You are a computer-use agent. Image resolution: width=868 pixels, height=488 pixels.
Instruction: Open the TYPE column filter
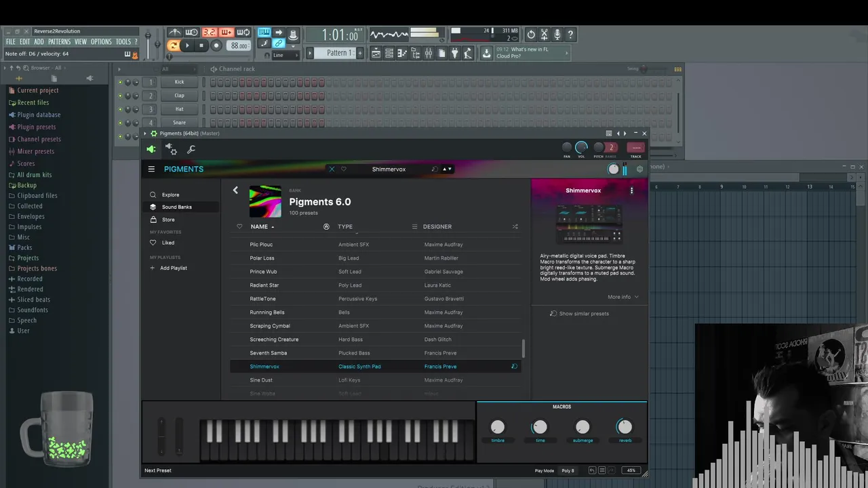pyautogui.click(x=345, y=226)
